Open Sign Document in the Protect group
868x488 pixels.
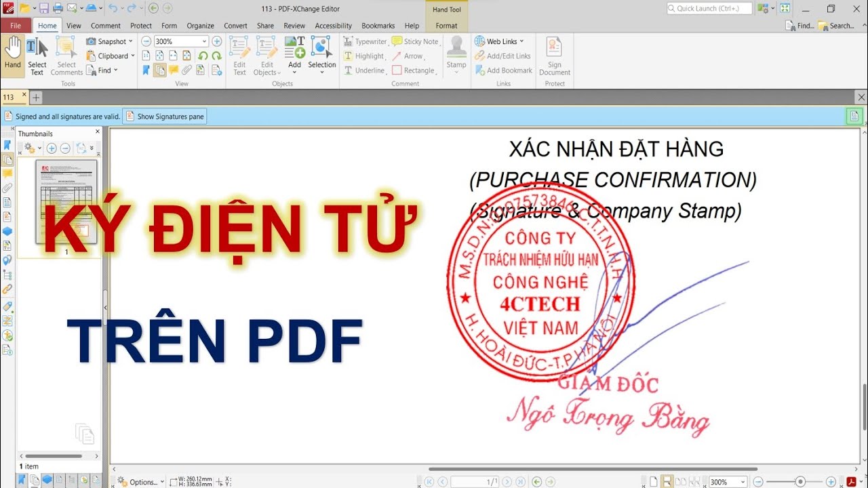[555, 56]
